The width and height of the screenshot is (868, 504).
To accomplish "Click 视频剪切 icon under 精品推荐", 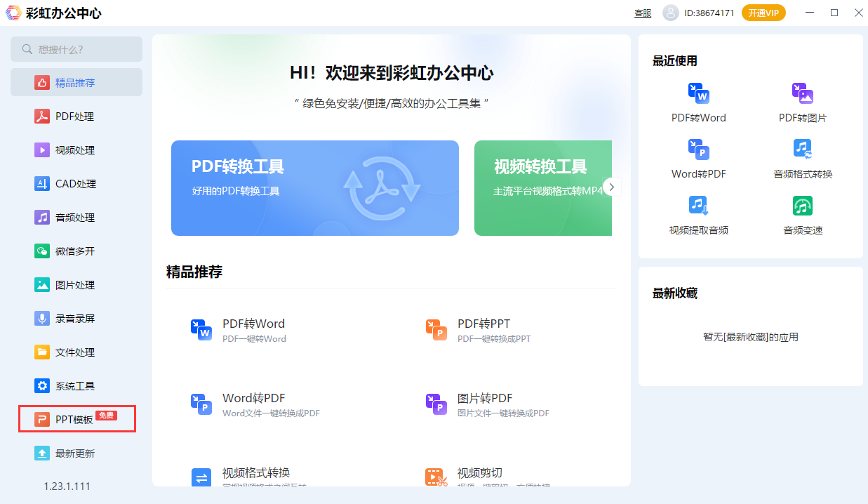I will (436, 477).
